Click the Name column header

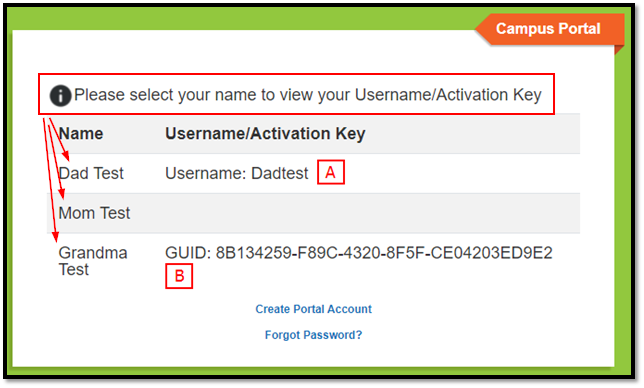point(81,134)
